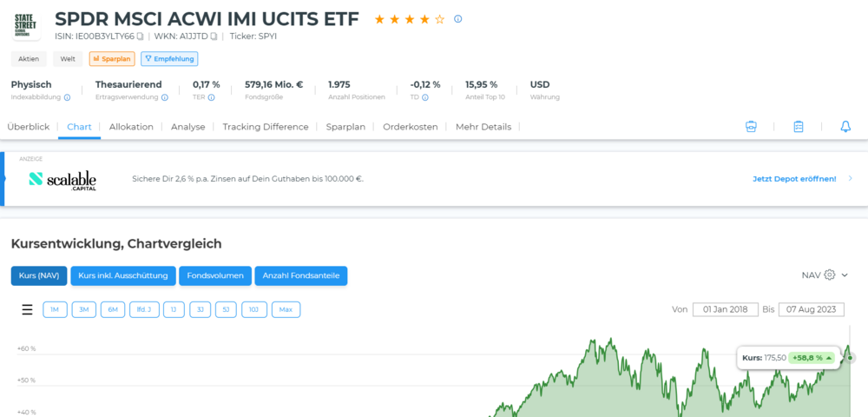
Task: Click the watchlist clipboard icon
Action: coord(799,127)
